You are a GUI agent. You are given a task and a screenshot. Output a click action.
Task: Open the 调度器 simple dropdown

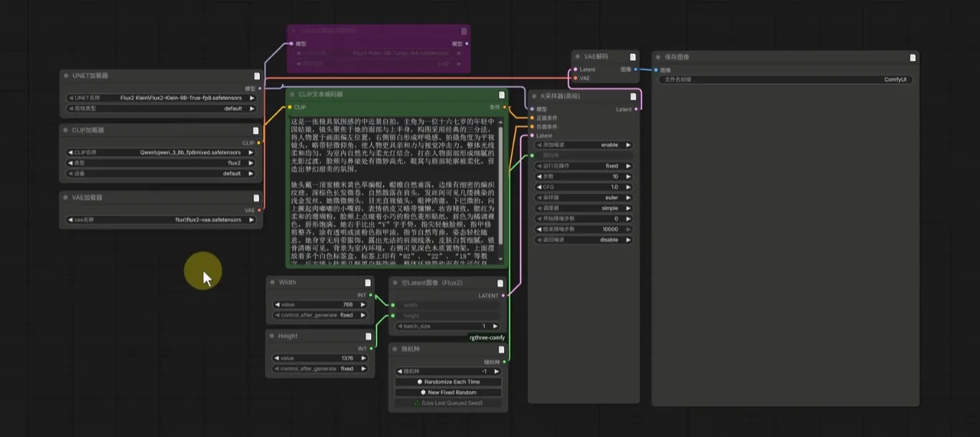pos(584,208)
